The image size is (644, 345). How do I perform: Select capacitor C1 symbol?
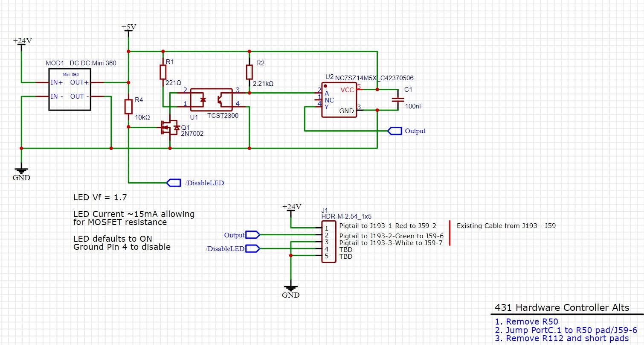point(397,99)
